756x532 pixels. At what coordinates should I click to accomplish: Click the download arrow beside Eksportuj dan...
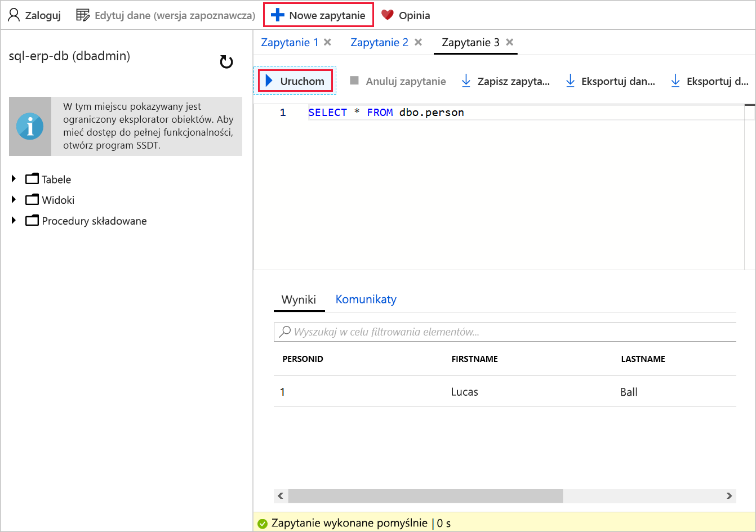point(570,81)
